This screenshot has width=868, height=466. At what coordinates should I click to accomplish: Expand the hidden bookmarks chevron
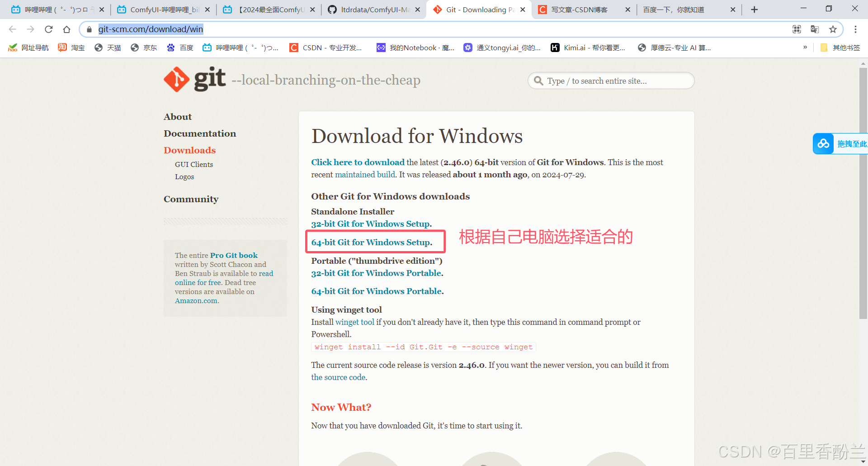coord(805,47)
